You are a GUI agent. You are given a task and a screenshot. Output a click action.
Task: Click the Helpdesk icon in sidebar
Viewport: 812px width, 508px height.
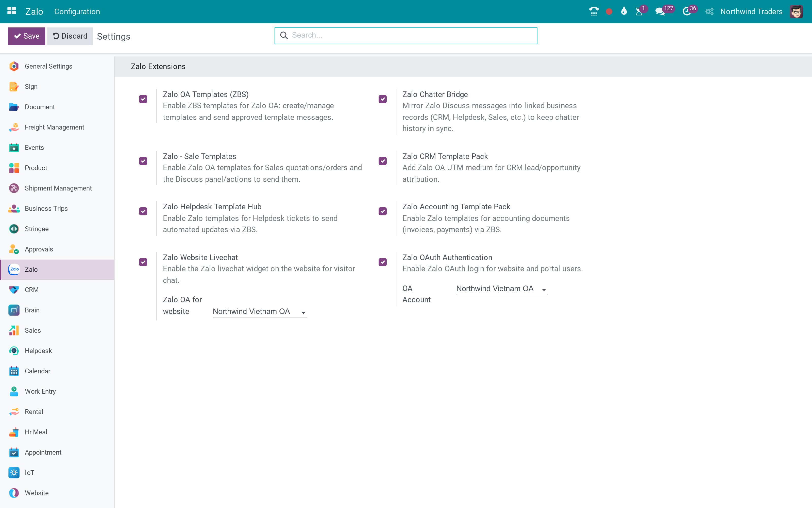click(14, 351)
